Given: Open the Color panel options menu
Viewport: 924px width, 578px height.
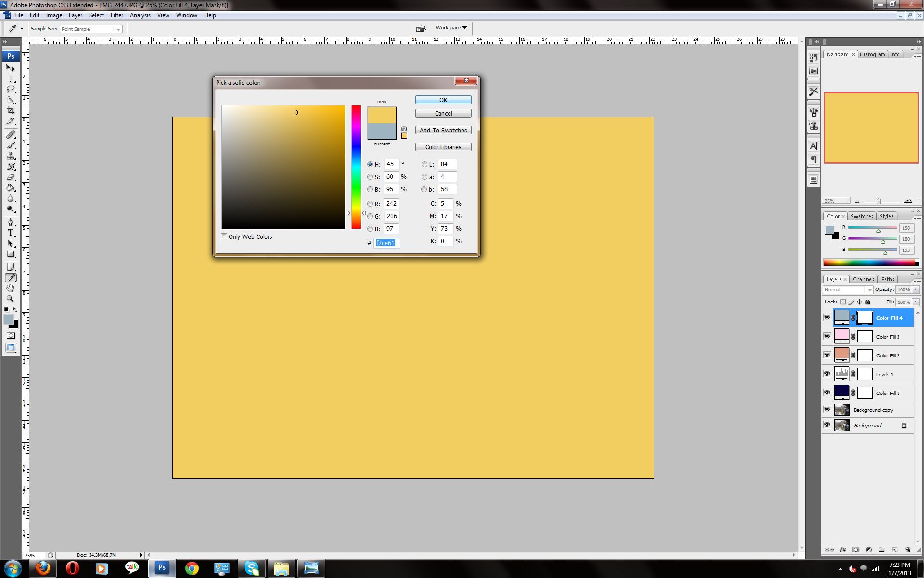Looking at the screenshot, I should point(917,218).
